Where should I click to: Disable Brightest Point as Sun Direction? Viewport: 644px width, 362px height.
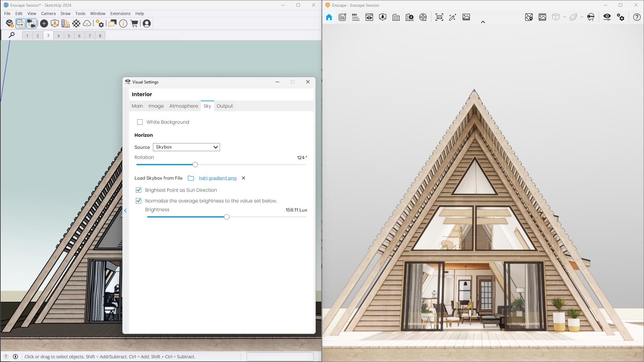pyautogui.click(x=139, y=190)
